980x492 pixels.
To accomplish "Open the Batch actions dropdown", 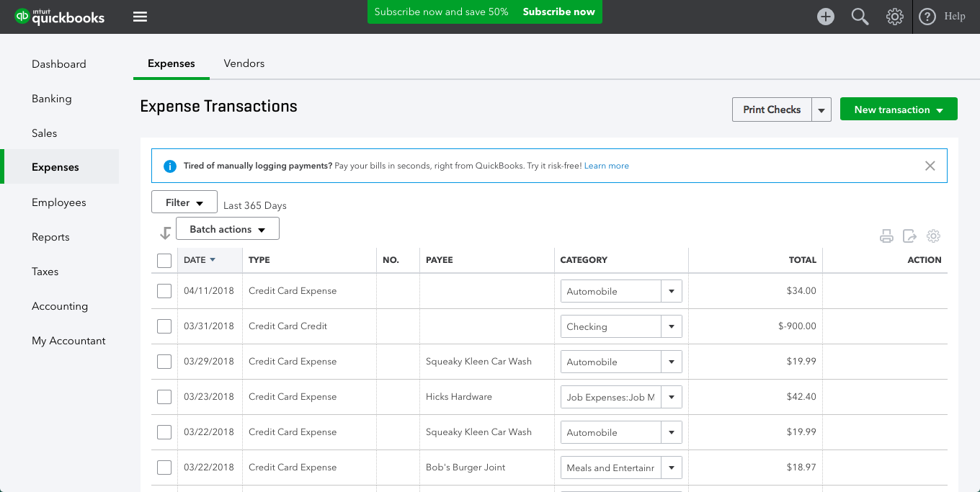I will [x=227, y=228].
